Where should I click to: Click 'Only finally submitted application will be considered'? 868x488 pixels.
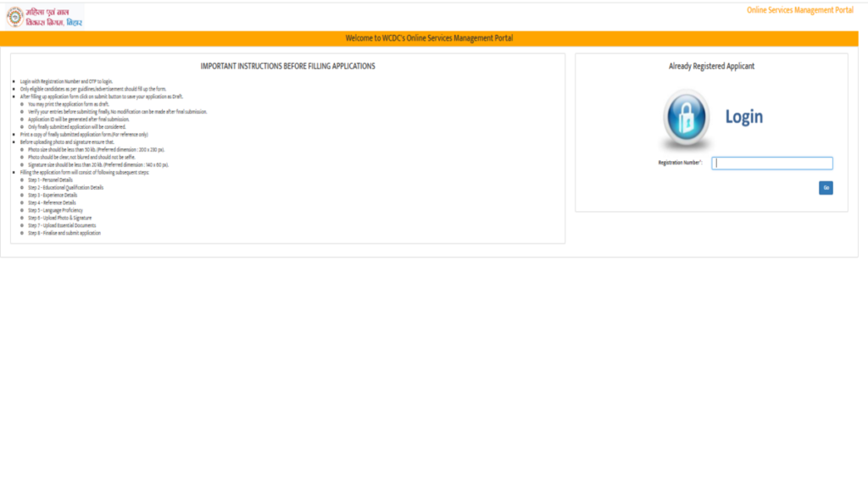tap(77, 127)
